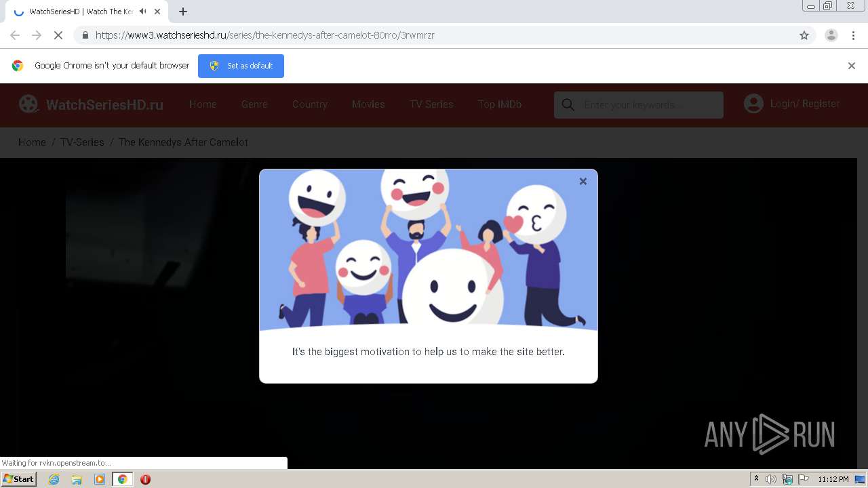Go to TV Series section

pyautogui.click(x=431, y=104)
